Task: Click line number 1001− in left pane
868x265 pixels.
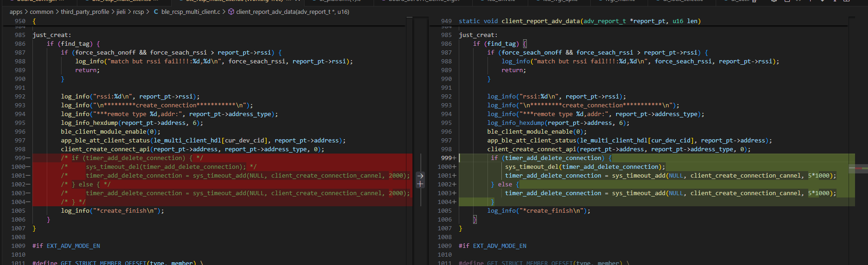Action: (20, 176)
